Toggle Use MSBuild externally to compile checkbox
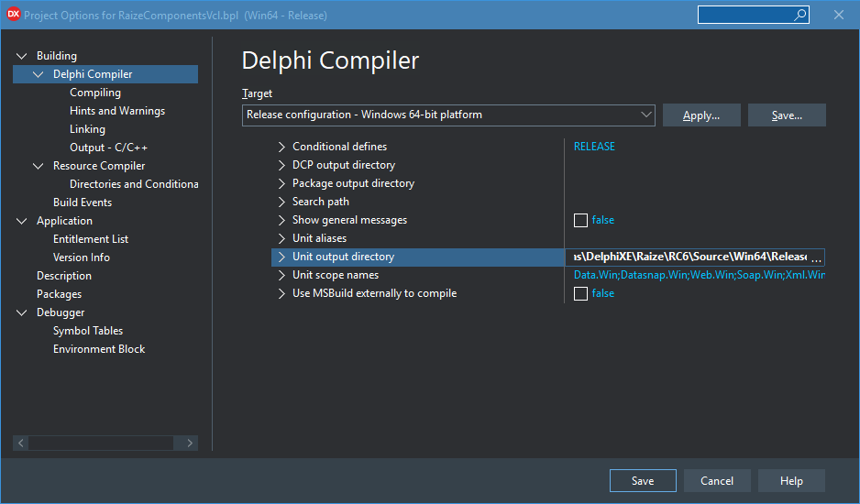The image size is (860, 504). click(x=580, y=293)
